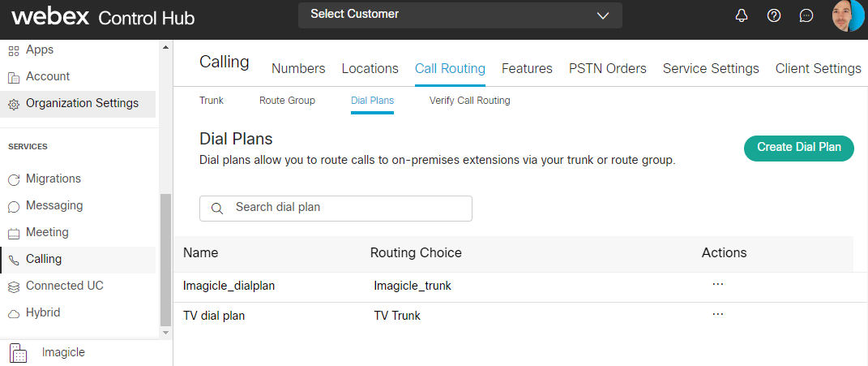Viewport: 868px width, 366px height.
Task: Open the feedback chat bubble icon
Action: point(806,16)
